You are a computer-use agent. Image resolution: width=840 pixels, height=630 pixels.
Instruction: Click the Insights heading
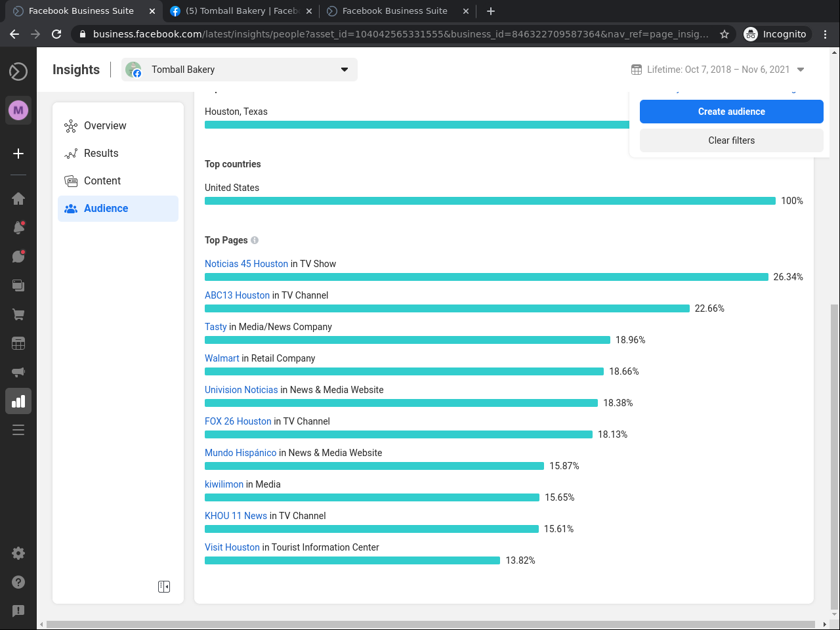[x=76, y=70]
